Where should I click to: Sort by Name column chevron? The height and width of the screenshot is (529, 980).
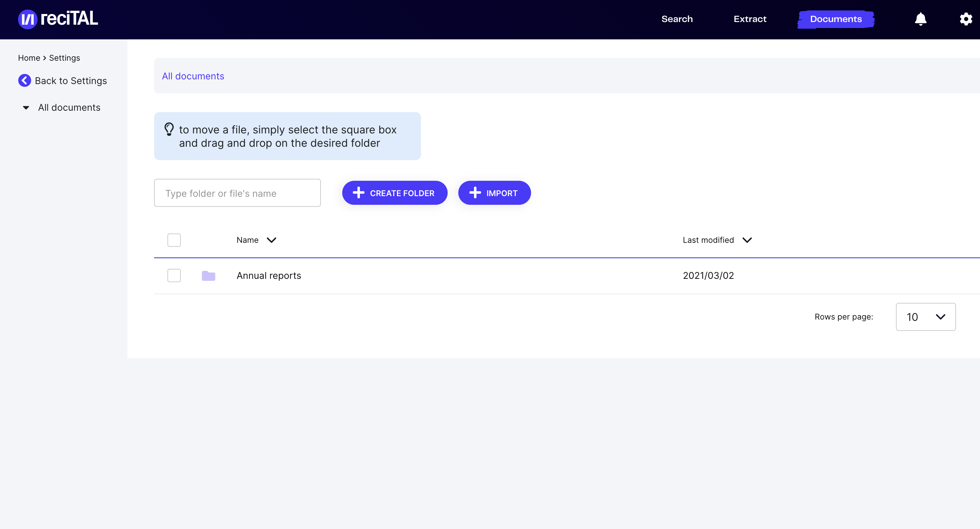point(271,240)
